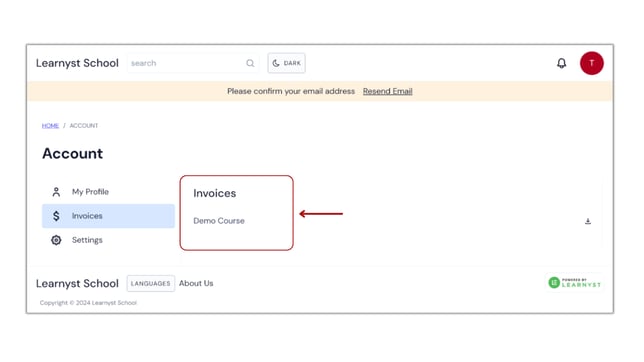
Task: Click the Powered by Learnyst logo
Action: [575, 283]
